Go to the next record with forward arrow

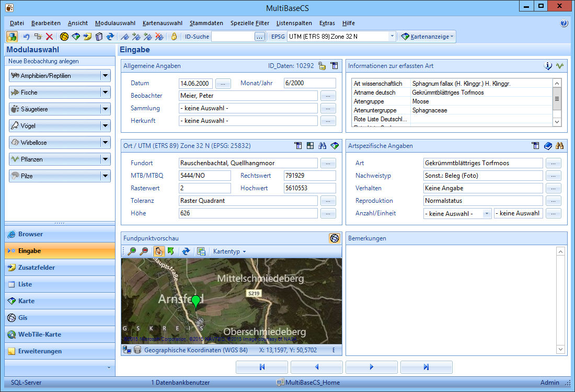tap(372, 367)
